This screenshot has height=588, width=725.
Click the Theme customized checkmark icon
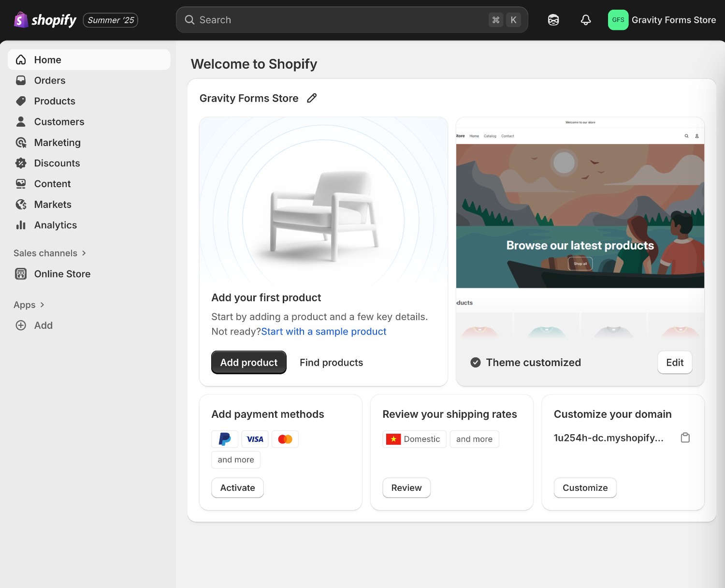click(476, 362)
